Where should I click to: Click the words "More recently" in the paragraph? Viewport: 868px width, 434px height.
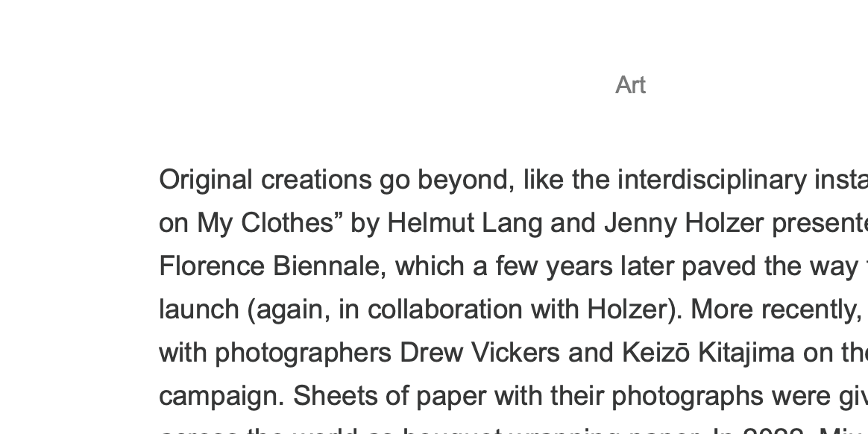pyautogui.click(x=776, y=310)
